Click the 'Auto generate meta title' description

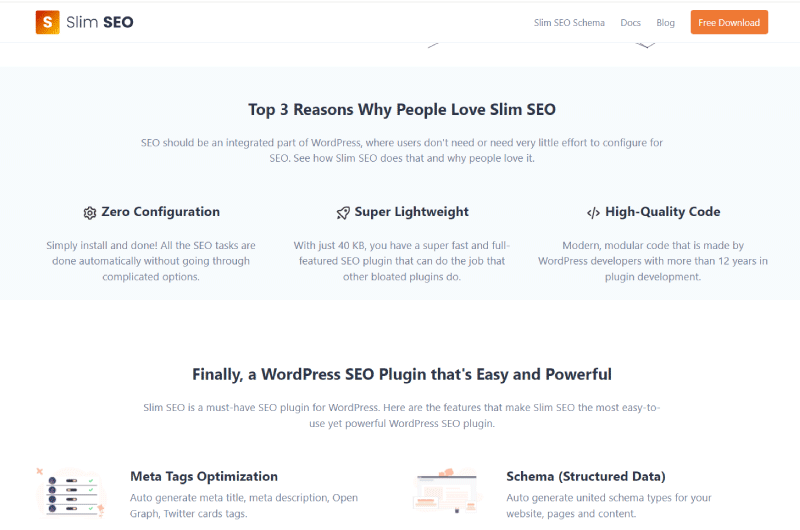(244, 506)
